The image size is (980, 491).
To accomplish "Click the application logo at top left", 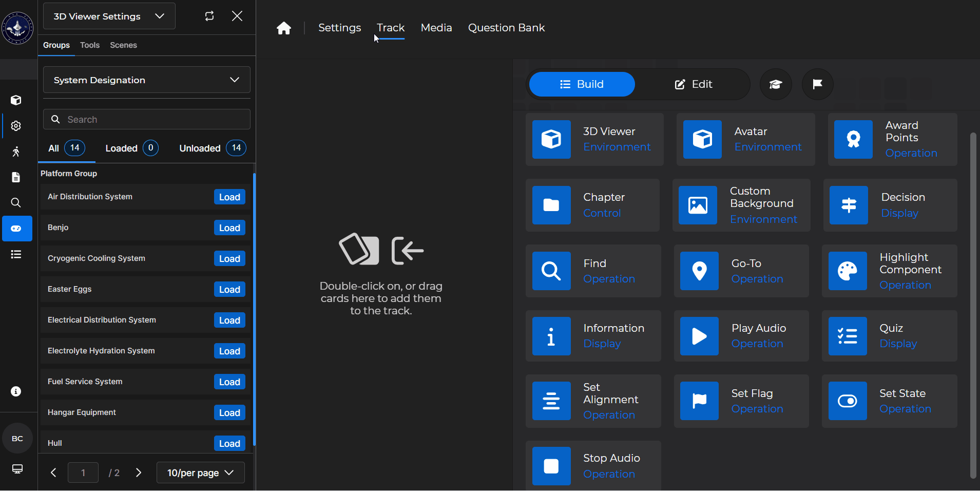I will [17, 28].
